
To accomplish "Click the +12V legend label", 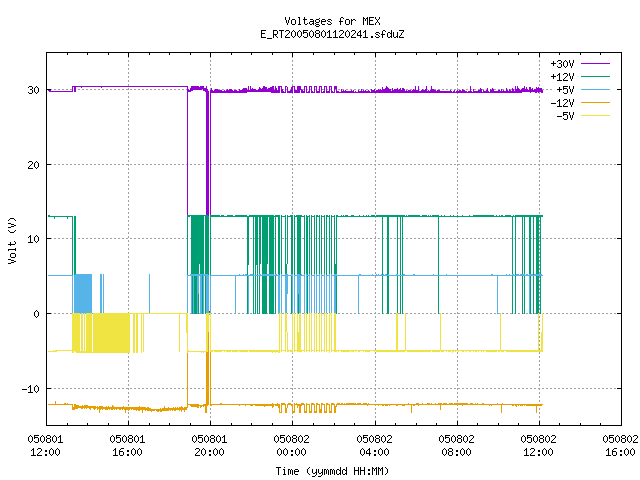I will tap(562, 77).
